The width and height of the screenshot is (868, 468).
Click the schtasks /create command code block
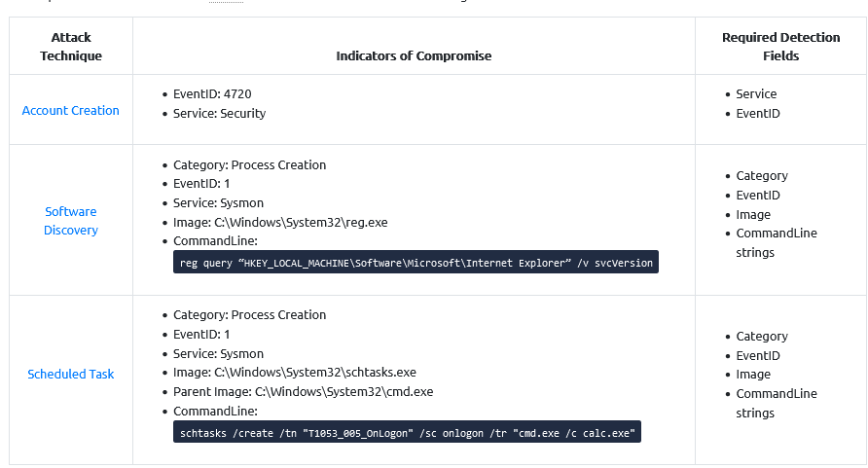click(407, 432)
